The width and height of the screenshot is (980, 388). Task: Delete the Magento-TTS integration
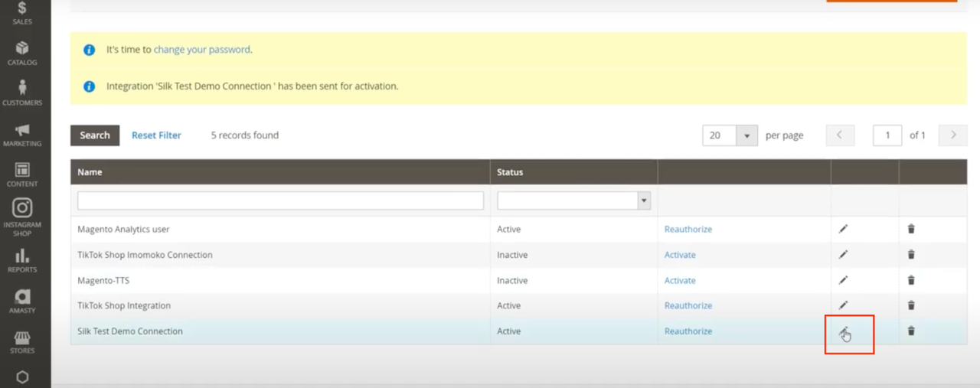[x=911, y=280]
